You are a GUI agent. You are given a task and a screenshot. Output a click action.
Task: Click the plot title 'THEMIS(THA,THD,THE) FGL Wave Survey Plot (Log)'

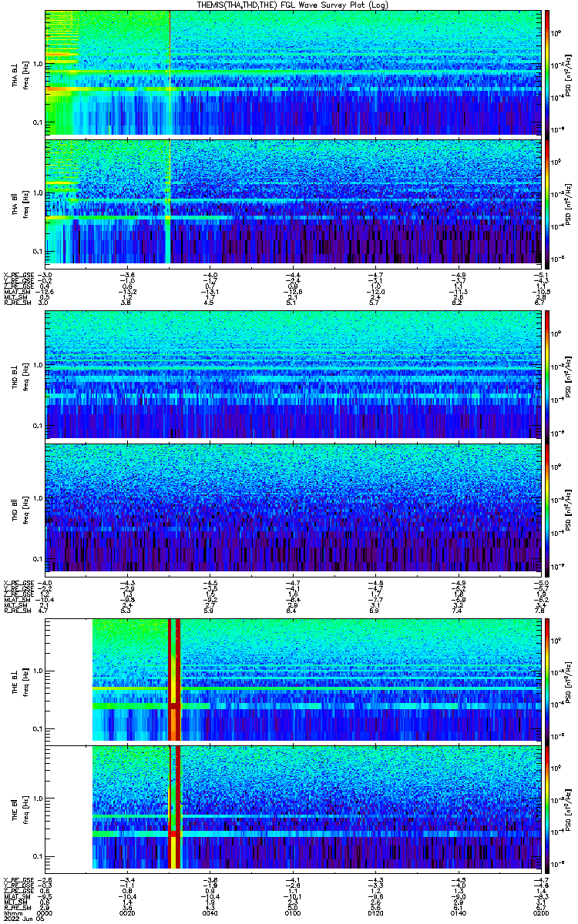point(291,5)
